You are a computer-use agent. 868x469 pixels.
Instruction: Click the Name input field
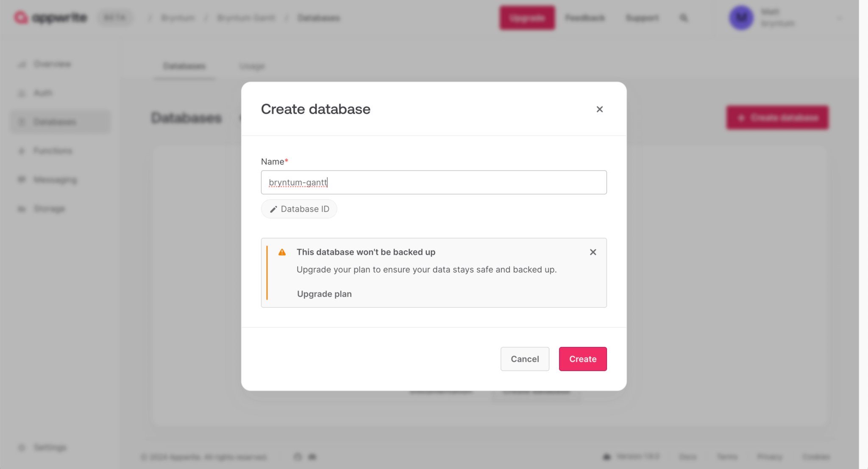tap(434, 182)
